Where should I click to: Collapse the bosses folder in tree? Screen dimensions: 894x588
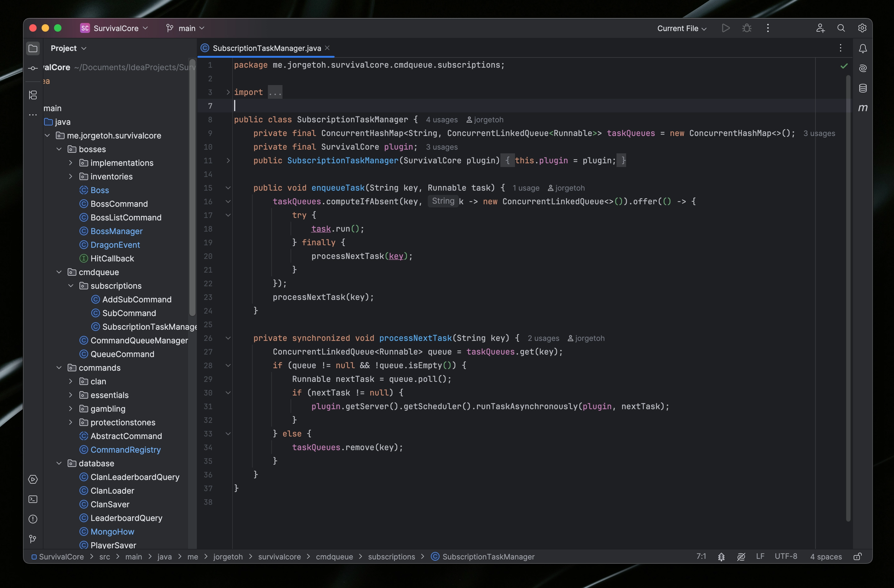click(x=59, y=149)
